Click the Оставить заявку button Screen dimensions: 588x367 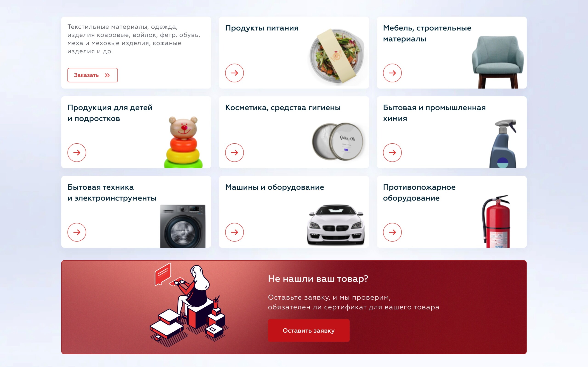pyautogui.click(x=308, y=330)
